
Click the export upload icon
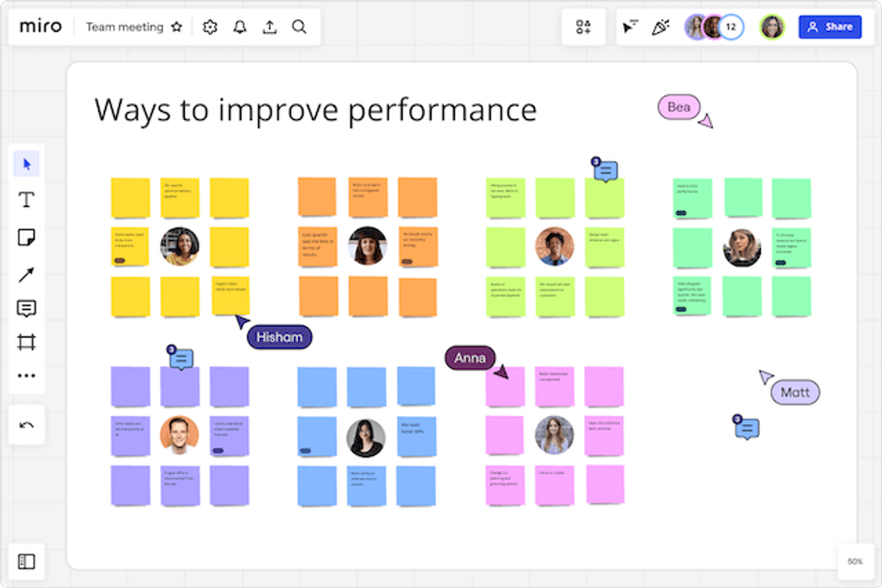pos(270,27)
